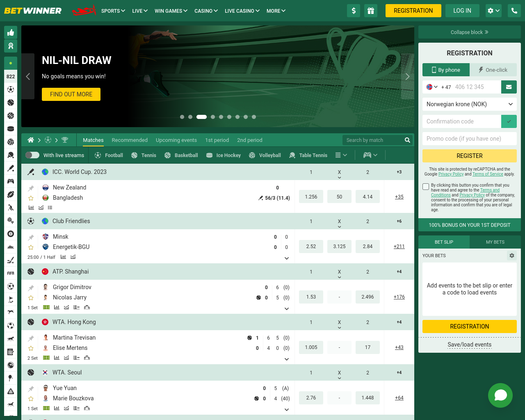This screenshot has height=420, width=525.
Task: Click the FIND OUT MORE banner button
Action: (71, 94)
